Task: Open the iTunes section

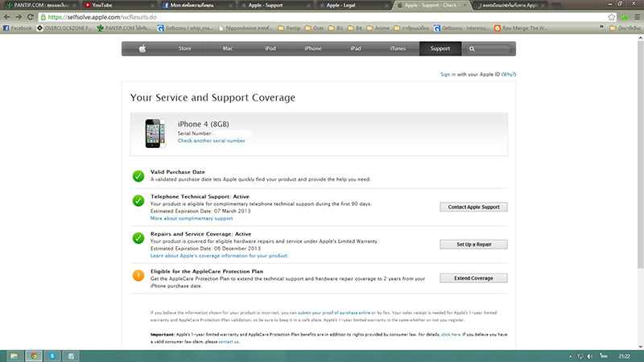Action: (398, 48)
